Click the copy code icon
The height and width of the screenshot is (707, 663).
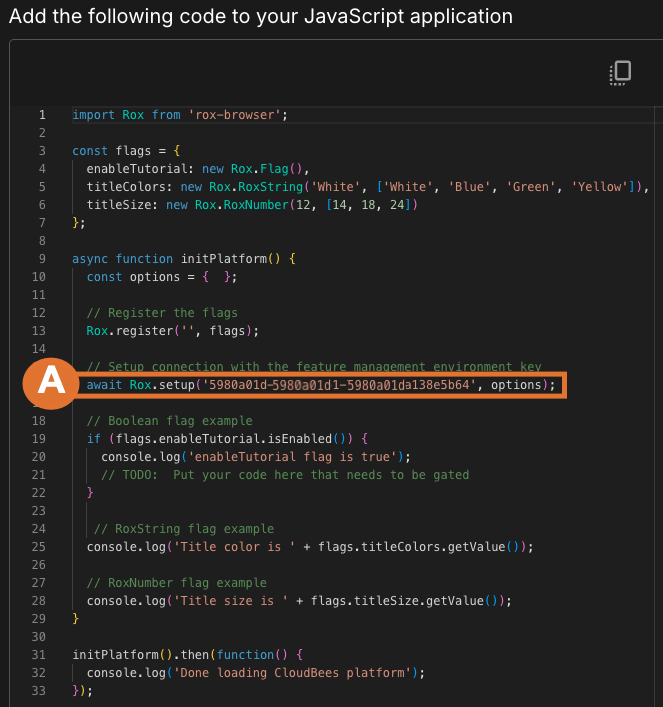(x=620, y=73)
